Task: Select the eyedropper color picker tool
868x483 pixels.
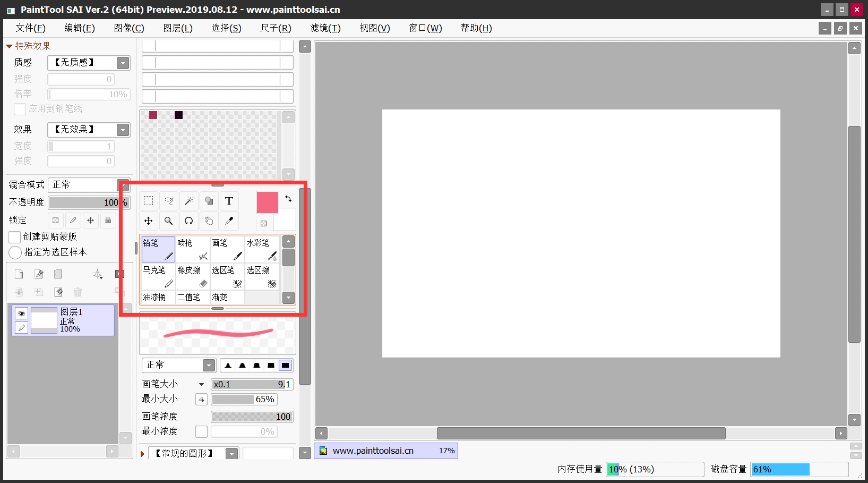Action: [229, 221]
